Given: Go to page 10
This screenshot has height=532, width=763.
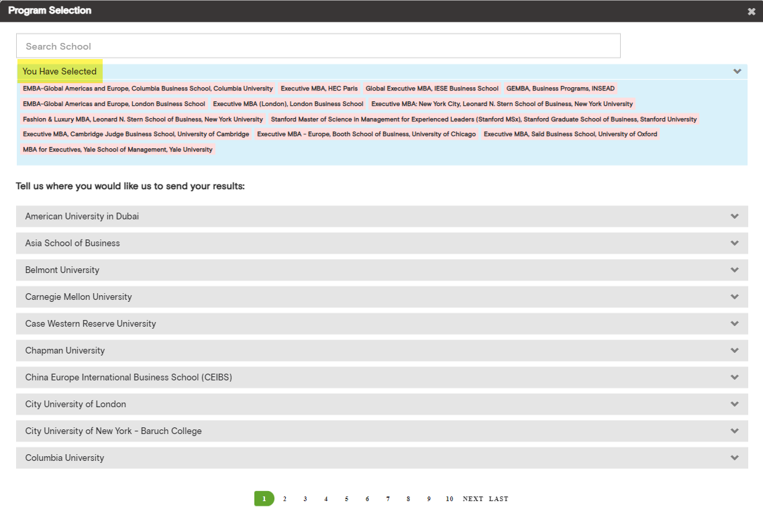Looking at the screenshot, I should [x=449, y=499].
